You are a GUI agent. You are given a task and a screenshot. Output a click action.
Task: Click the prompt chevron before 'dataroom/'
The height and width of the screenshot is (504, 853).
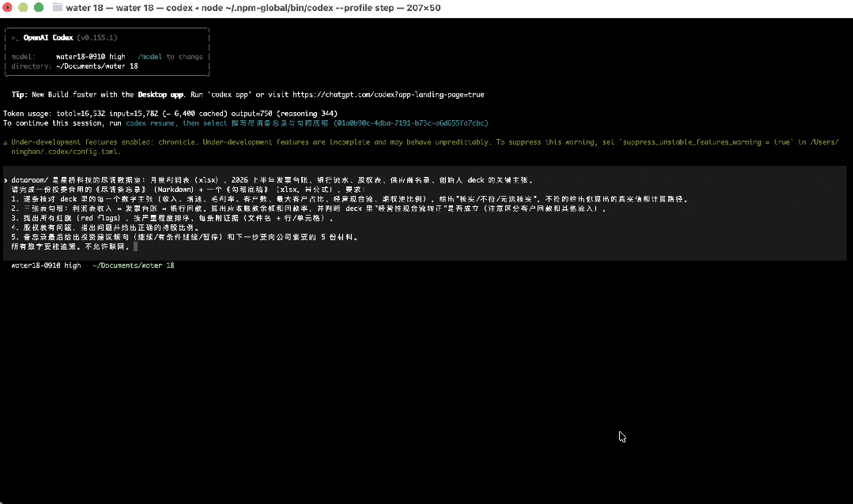tap(6, 180)
